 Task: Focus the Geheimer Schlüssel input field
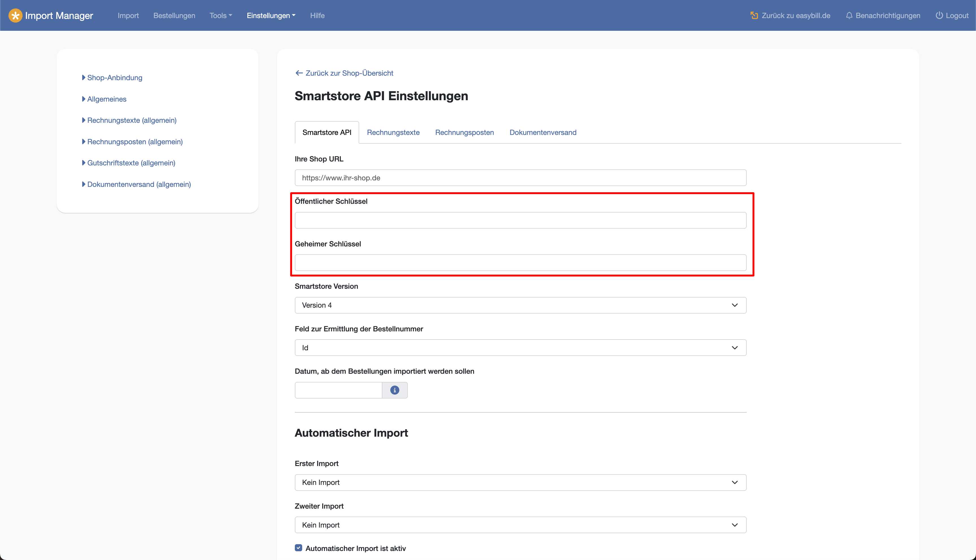[x=520, y=263]
